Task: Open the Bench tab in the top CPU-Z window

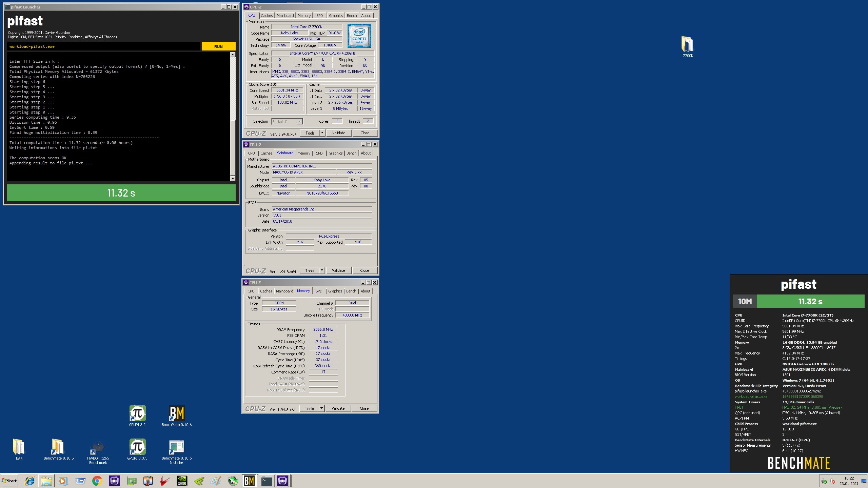Action: coord(352,16)
